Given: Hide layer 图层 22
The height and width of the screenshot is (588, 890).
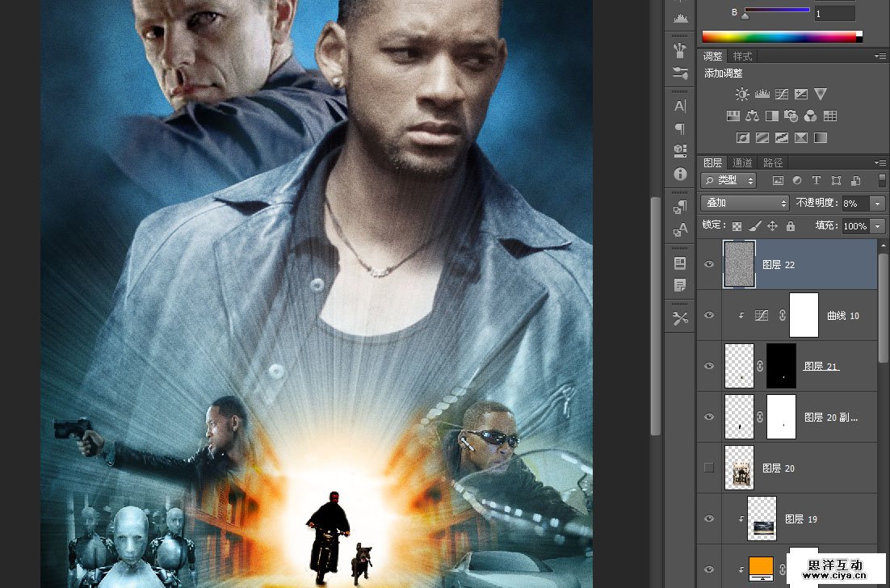Looking at the screenshot, I should (x=709, y=264).
